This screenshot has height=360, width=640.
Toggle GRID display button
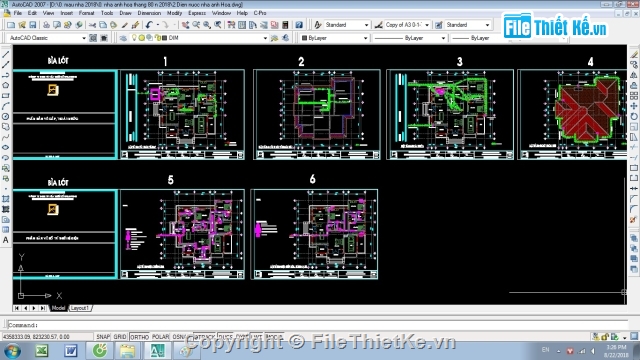point(120,337)
